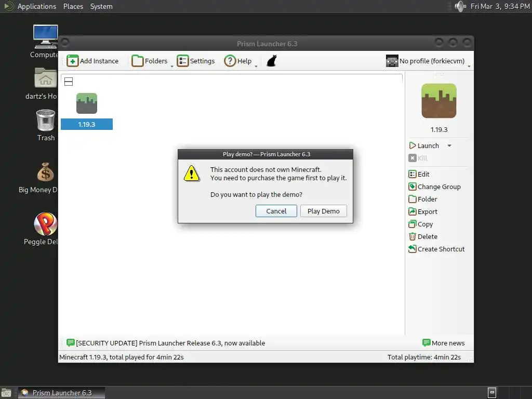Click Create Shortcut in the sidebar

click(x=436, y=249)
